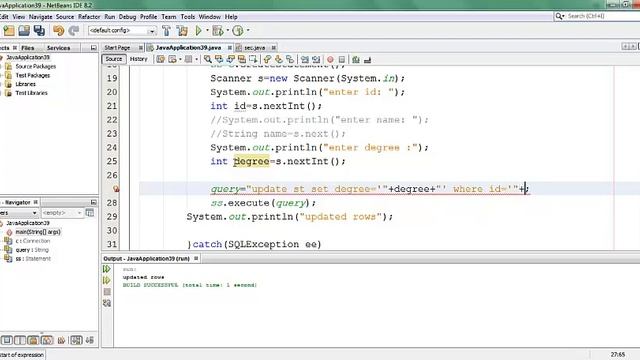Open the Window menu

209,17
